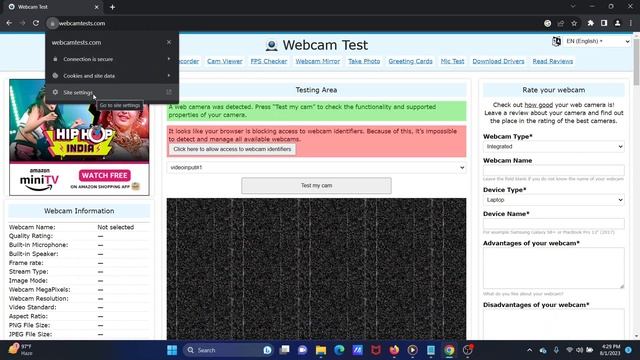
Task: Click the Disadvantages of your webcam textarea
Action: [x=553, y=324]
